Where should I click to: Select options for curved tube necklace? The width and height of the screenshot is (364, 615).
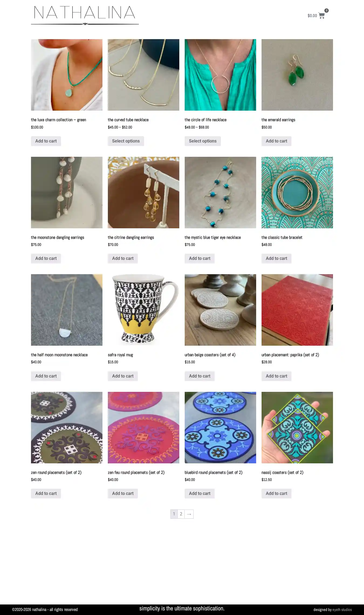pyautogui.click(x=126, y=141)
